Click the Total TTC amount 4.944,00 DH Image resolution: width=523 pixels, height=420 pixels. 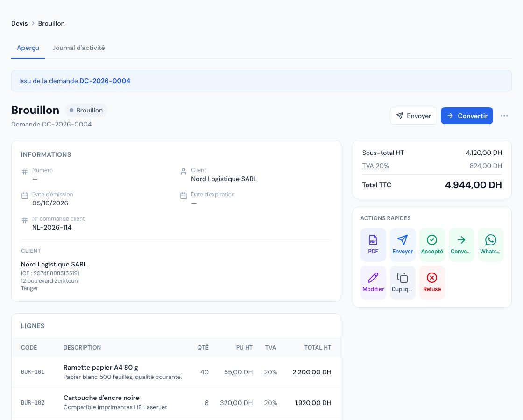[474, 185]
